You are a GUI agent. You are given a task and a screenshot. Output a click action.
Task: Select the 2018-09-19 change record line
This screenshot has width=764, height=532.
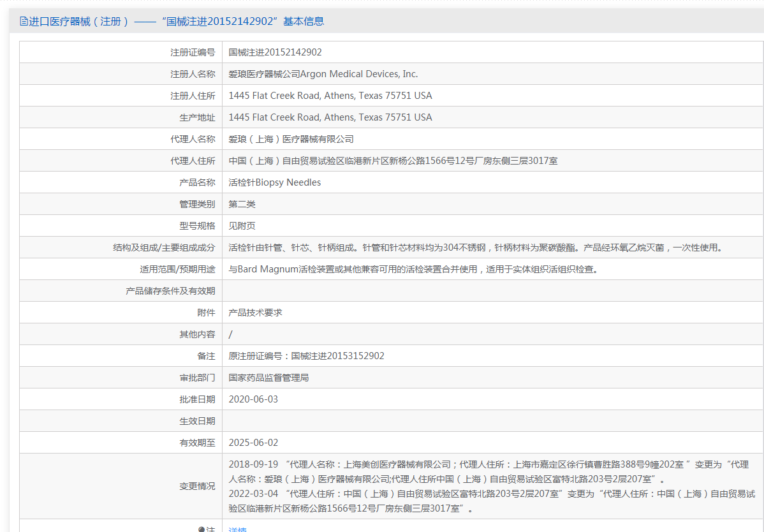489,471
